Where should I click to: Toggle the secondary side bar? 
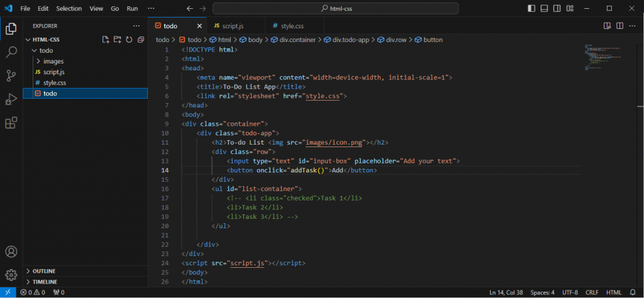[557, 8]
